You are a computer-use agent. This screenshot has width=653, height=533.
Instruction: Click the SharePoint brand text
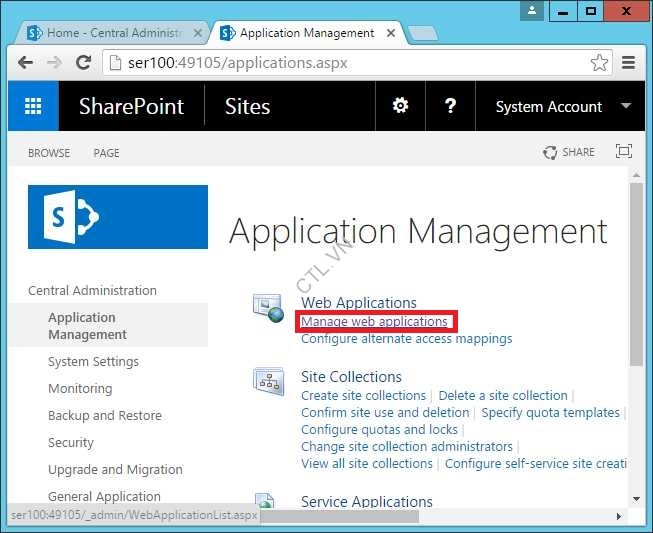coord(132,106)
